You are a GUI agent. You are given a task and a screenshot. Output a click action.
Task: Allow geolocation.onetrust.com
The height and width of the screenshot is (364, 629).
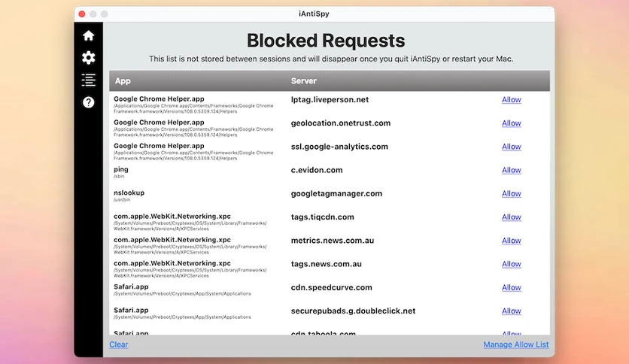pos(512,123)
